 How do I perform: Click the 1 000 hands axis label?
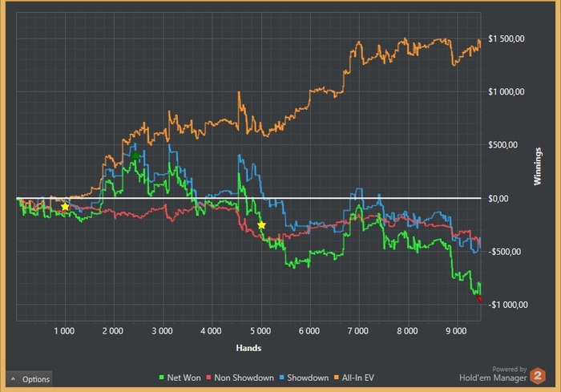(64, 331)
